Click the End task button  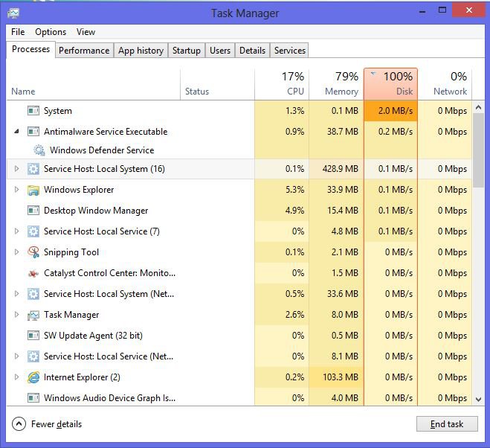tap(447, 424)
